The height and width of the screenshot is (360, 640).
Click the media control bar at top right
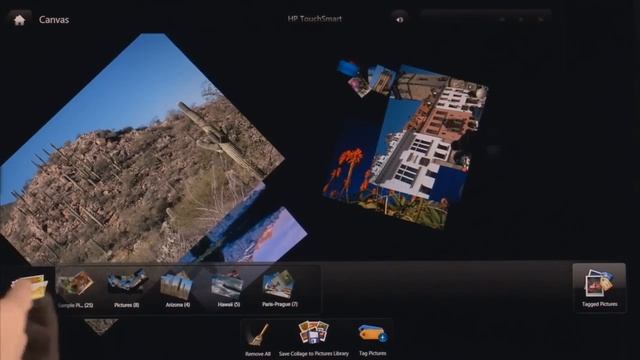point(486,19)
